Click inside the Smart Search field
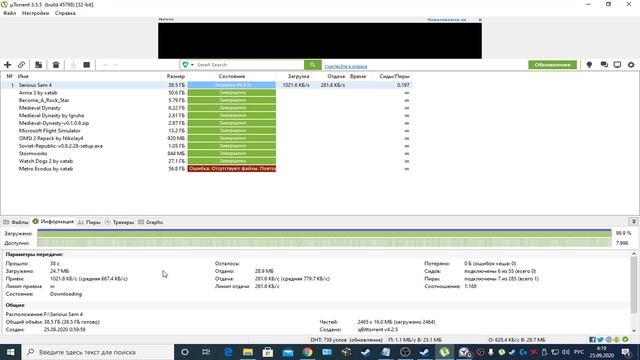The width and height of the screenshot is (640, 360). [249, 65]
